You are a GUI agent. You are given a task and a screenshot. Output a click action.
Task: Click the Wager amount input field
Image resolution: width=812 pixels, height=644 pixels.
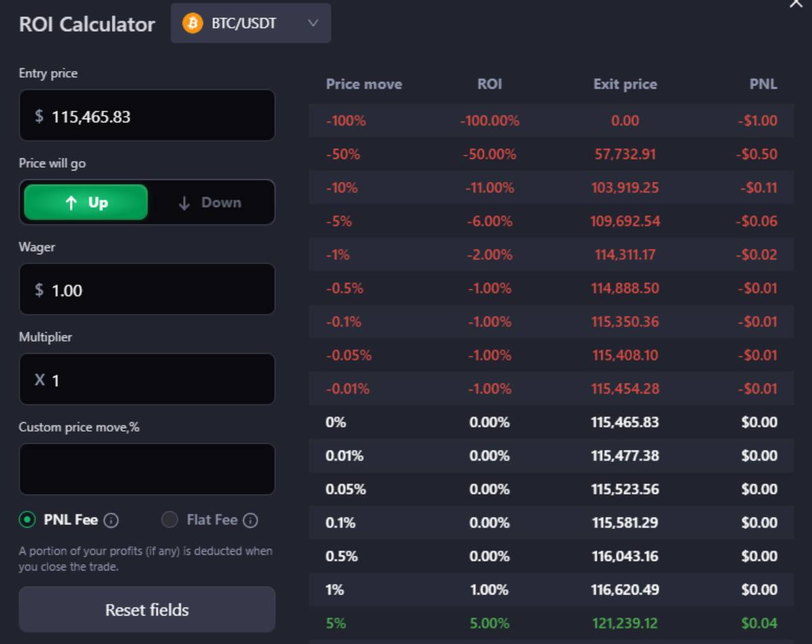click(147, 290)
